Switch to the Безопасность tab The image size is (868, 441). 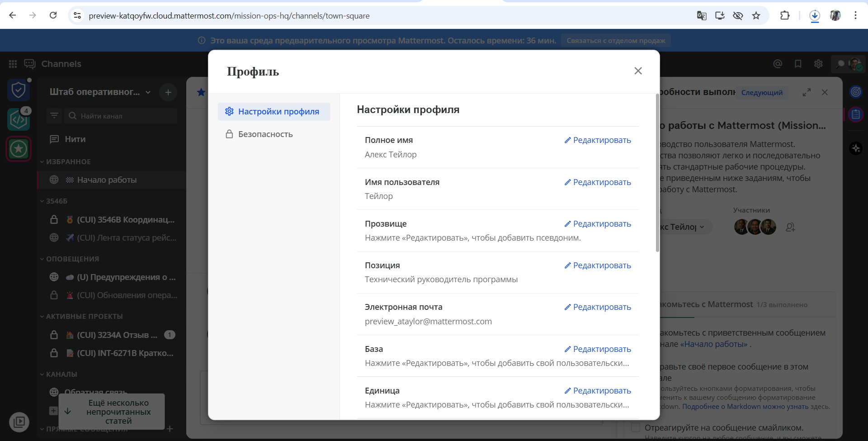(266, 134)
